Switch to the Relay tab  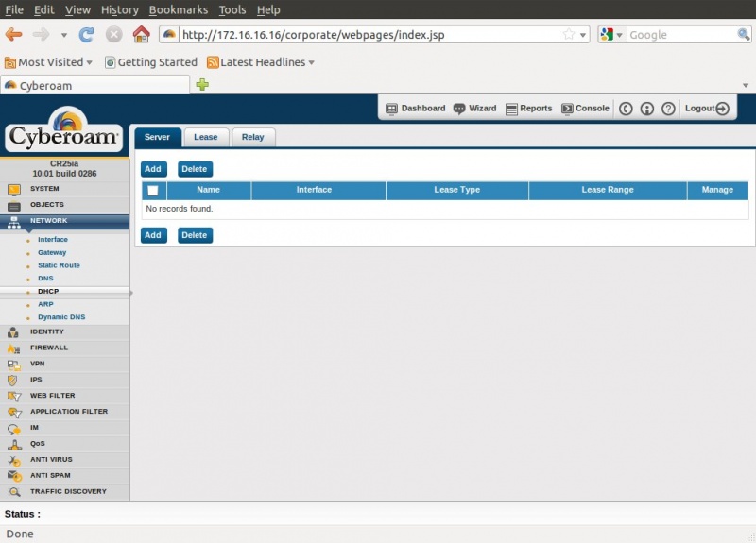(x=252, y=137)
